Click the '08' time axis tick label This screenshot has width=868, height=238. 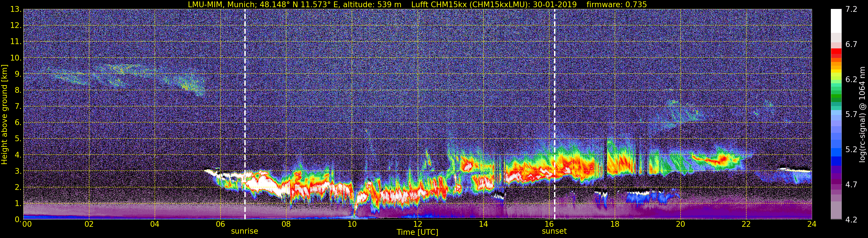(286, 224)
